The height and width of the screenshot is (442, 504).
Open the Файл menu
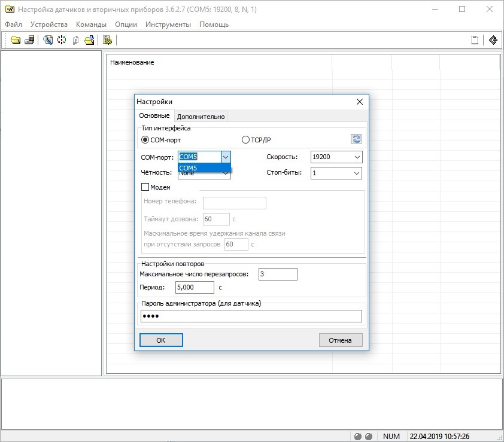pos(14,25)
